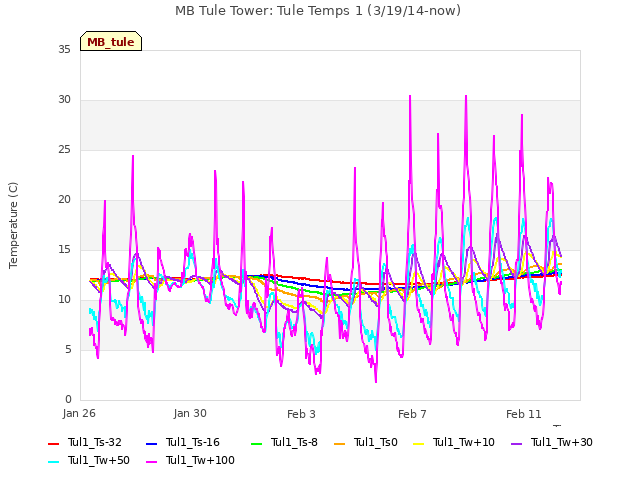Viewport: 640px width, 480px height.
Task: Toggle the Tul1_Tw+100 legend entry
Action: [x=190, y=460]
